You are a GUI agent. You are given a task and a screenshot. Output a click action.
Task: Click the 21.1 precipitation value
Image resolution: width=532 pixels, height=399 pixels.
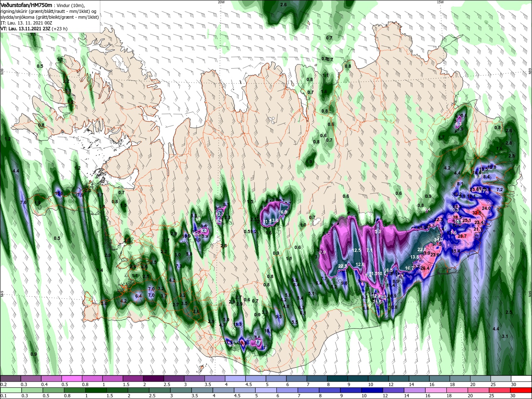[x=478, y=229]
